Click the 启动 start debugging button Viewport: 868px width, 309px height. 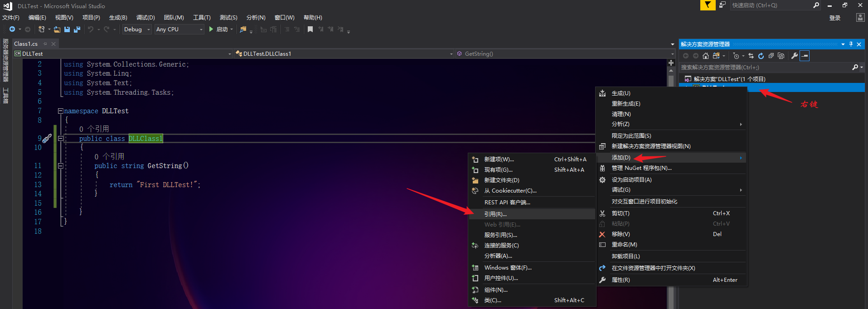pos(218,29)
